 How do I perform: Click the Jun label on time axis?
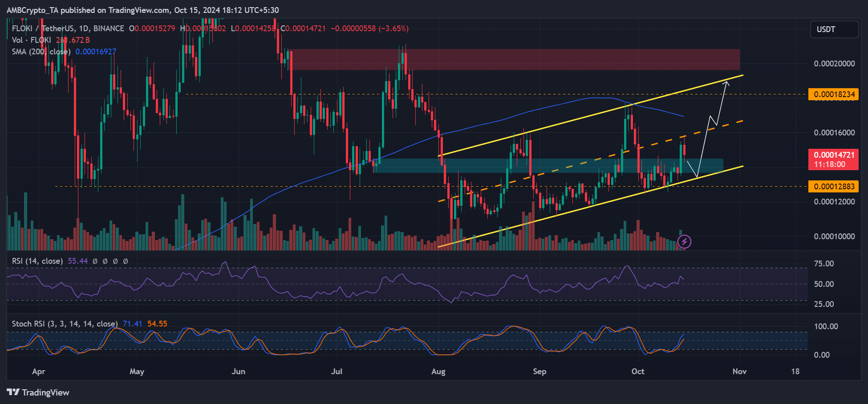pos(239,371)
